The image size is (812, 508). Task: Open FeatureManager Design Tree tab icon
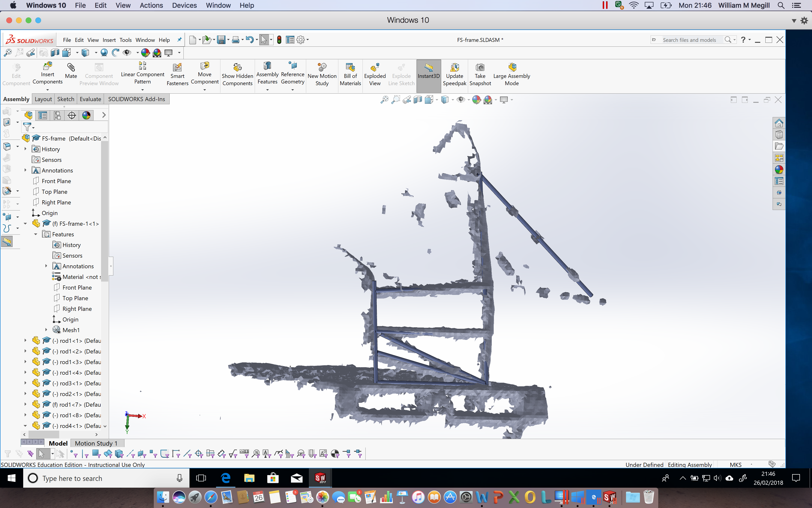[29, 115]
